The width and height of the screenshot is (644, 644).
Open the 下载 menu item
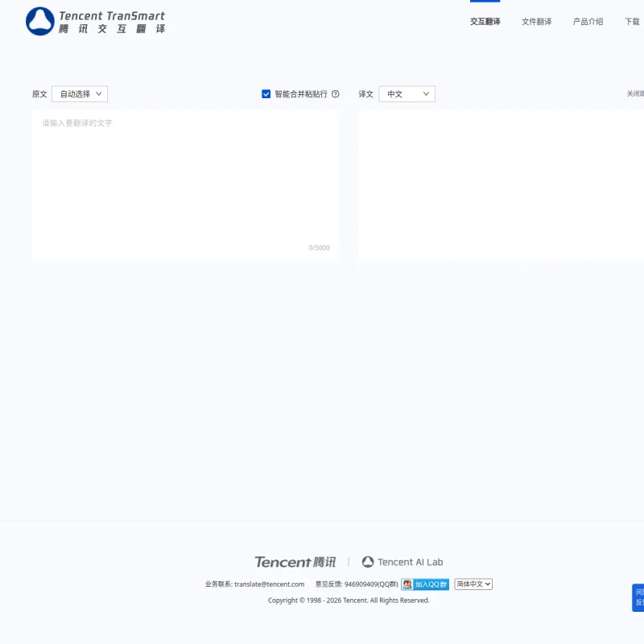(633, 22)
